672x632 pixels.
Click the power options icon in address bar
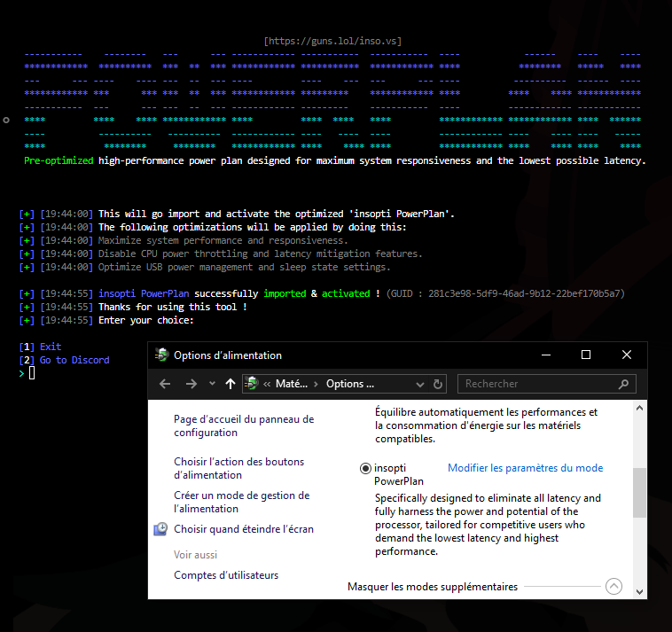[251, 384]
